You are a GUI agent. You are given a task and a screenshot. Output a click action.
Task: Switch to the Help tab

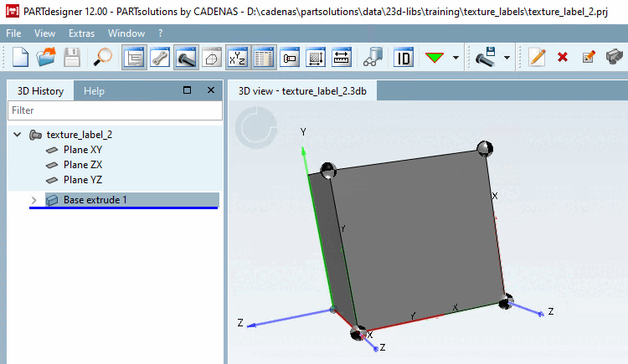94,91
